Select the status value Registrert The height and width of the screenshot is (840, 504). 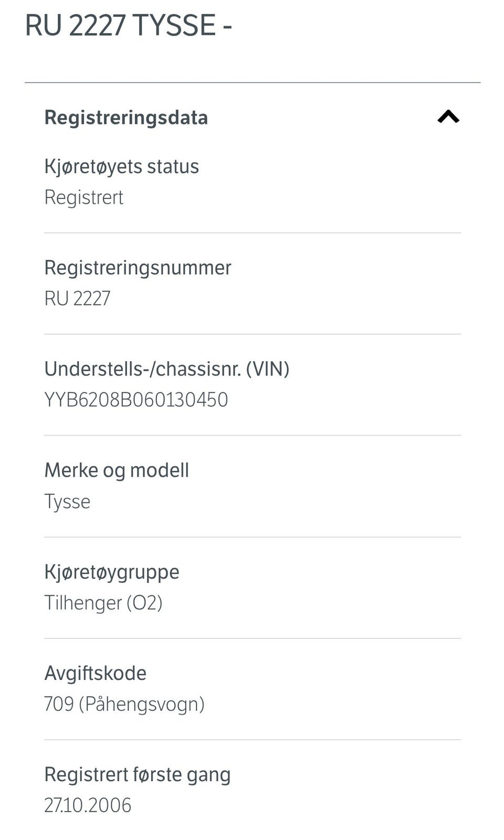pyautogui.click(x=83, y=197)
